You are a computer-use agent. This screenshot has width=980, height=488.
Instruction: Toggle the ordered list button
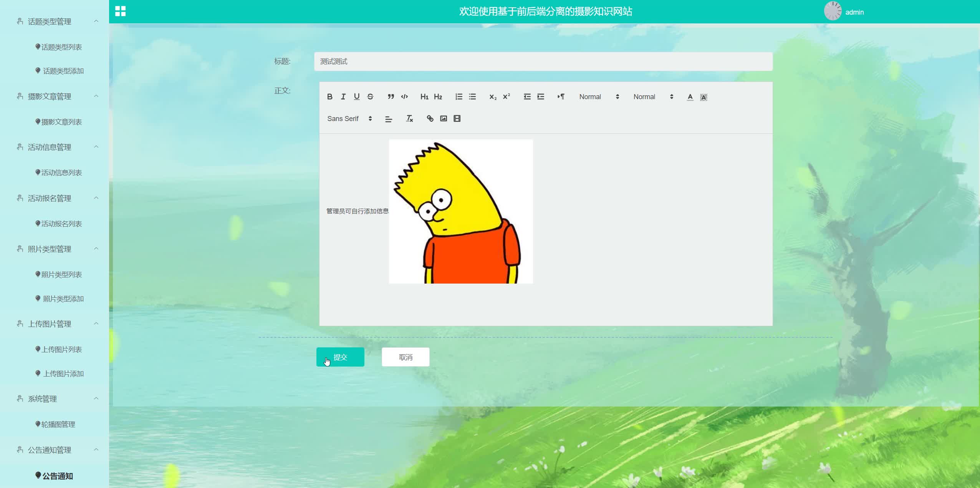point(459,97)
